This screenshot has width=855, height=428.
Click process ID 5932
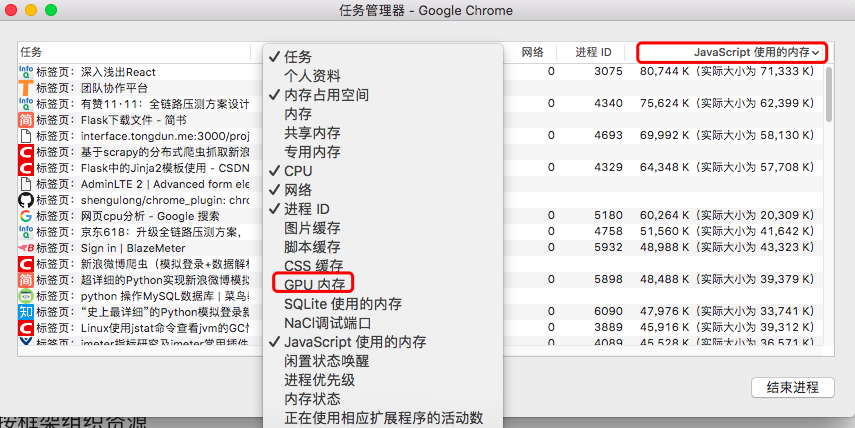(x=608, y=248)
